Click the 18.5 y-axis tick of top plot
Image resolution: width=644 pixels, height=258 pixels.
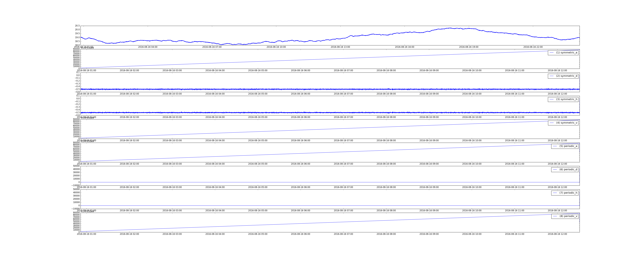(77, 41)
